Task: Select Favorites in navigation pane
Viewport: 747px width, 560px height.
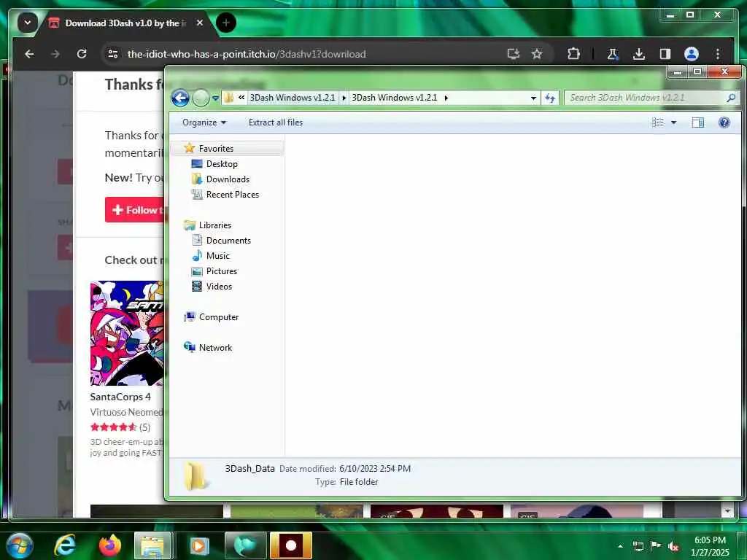Action: point(216,149)
